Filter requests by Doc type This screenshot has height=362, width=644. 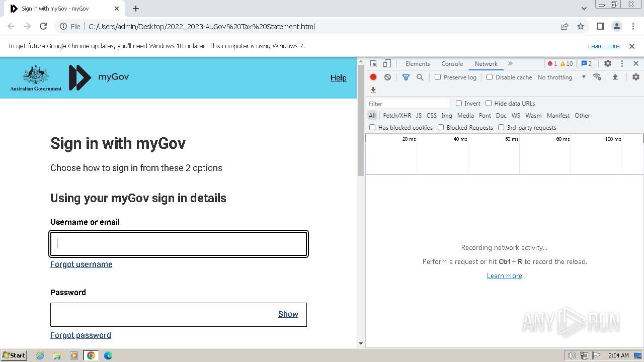tap(501, 116)
